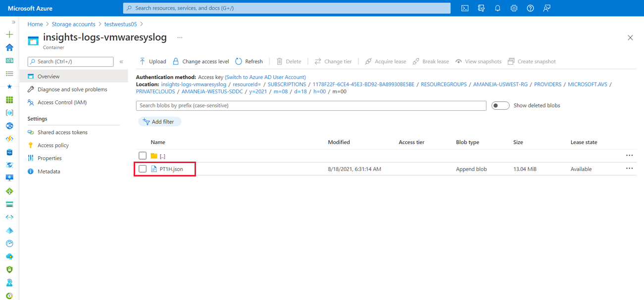Open Cloud Shell from the top bar
The height and width of the screenshot is (300, 644).
(465, 8)
